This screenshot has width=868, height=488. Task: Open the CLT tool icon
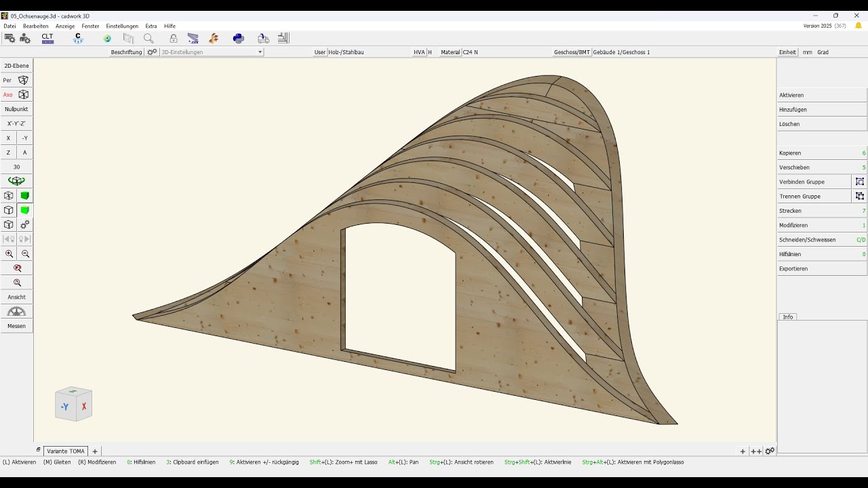pyautogui.click(x=47, y=39)
